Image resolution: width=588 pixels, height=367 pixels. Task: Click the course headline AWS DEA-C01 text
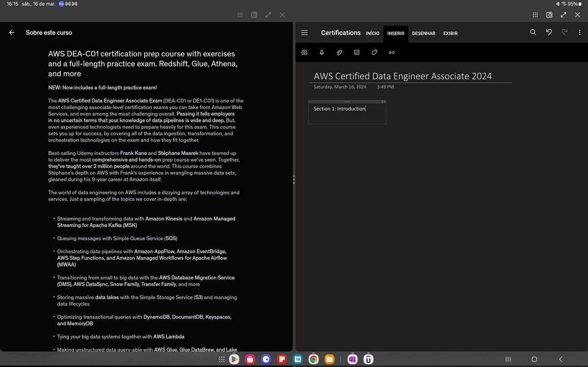pos(143,64)
